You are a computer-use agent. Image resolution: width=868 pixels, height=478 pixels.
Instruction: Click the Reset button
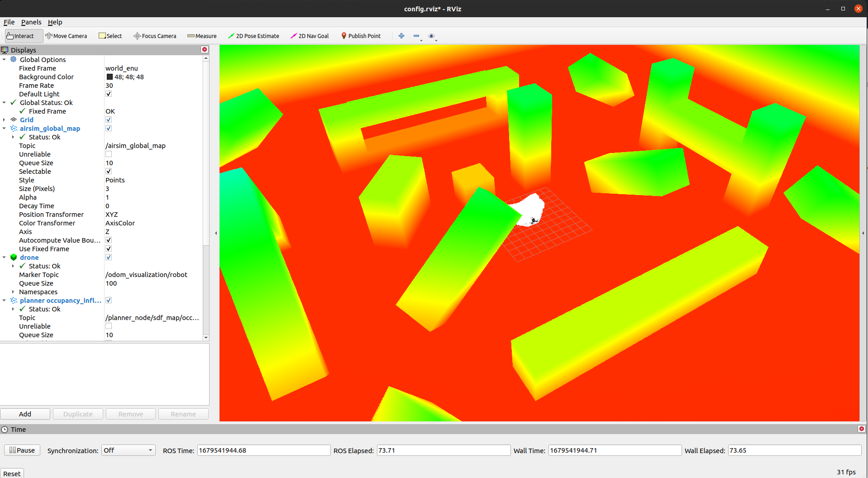(x=12, y=473)
